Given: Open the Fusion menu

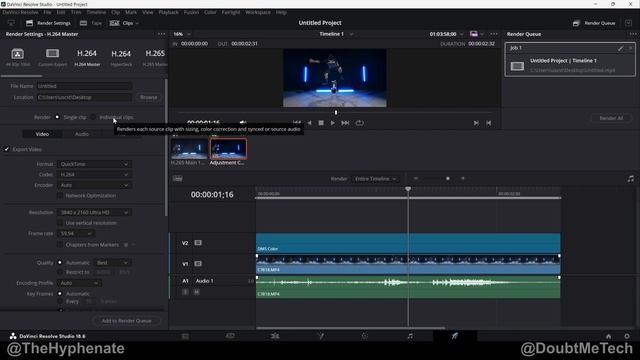Looking at the screenshot, I should pyautogui.click(x=191, y=12).
